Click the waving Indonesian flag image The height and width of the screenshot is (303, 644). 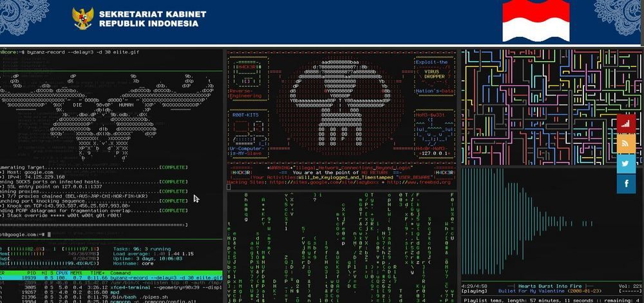point(536,21)
